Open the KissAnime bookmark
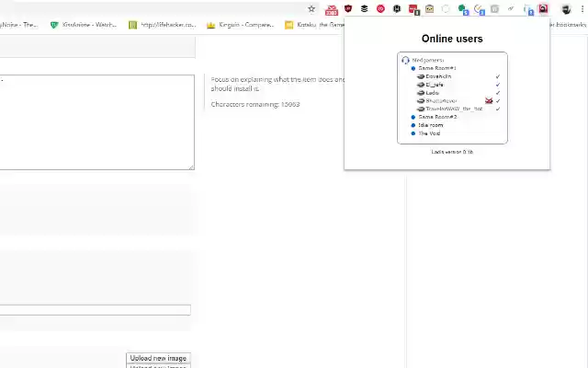588x368 pixels. click(84, 25)
